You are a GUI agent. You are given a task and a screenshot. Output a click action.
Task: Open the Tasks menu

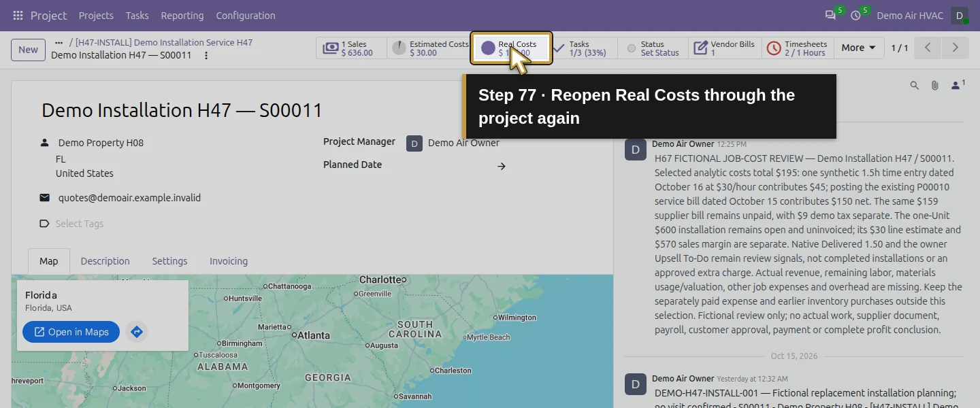coord(137,15)
